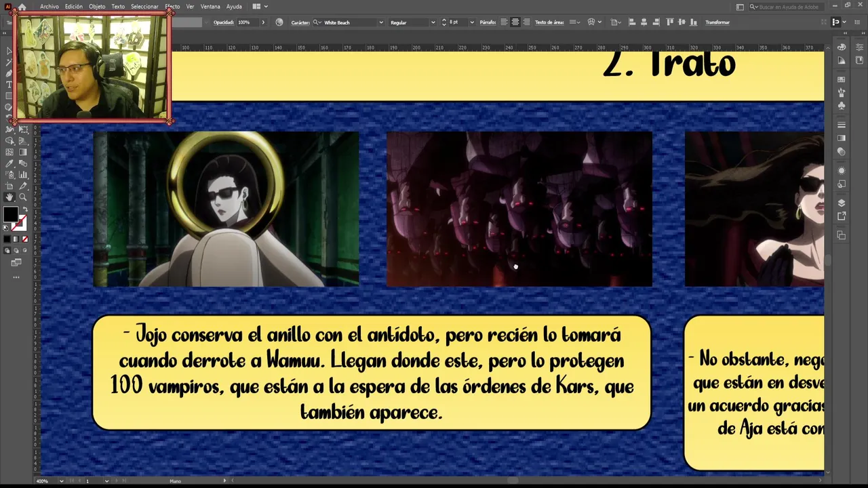The image size is (868, 488).
Task: Select the Selection arrow tool
Action: [x=9, y=52]
